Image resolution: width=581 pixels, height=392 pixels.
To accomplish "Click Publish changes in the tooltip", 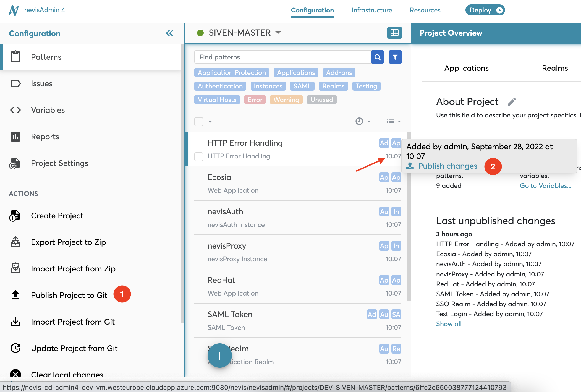I will (447, 166).
